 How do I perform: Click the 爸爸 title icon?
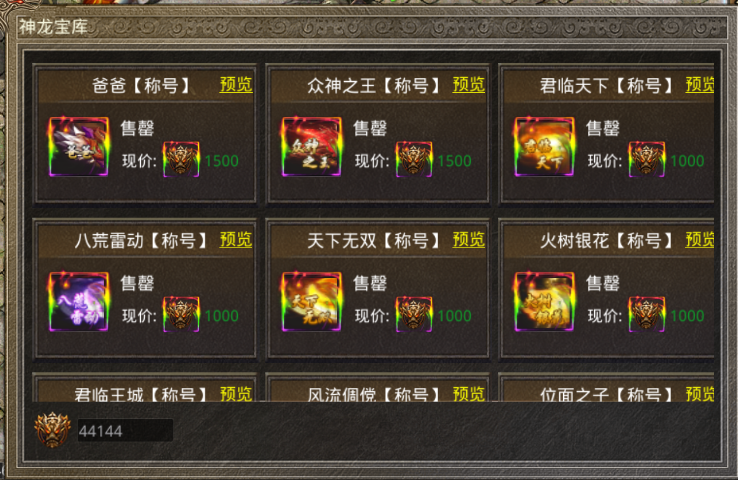click(x=79, y=147)
